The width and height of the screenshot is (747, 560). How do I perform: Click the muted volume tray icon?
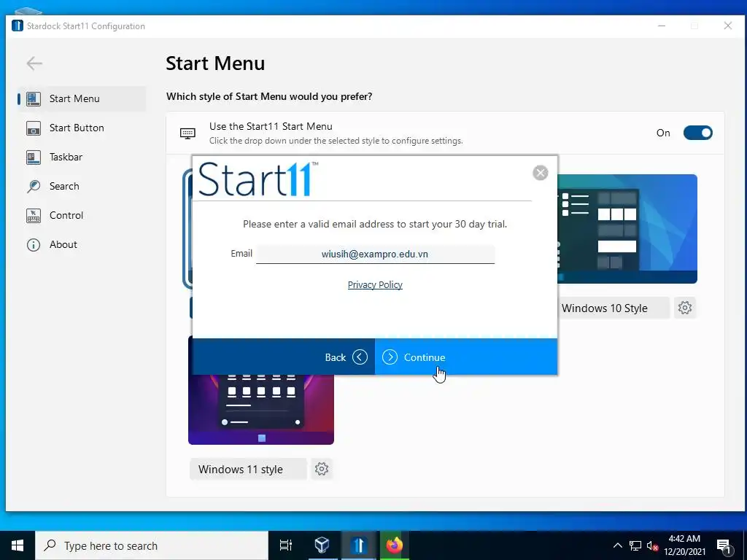(652, 546)
